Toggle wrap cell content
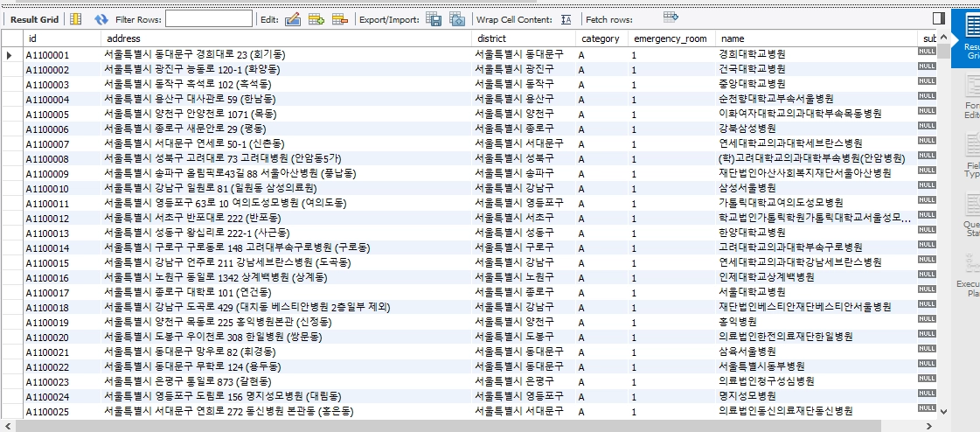This screenshot has width=980, height=432. (566, 19)
